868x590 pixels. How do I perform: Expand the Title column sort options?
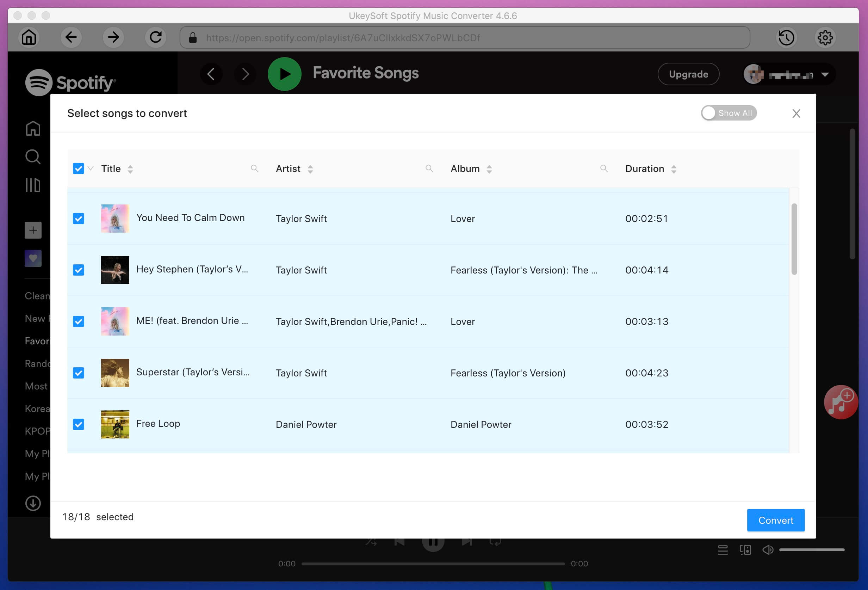click(130, 168)
